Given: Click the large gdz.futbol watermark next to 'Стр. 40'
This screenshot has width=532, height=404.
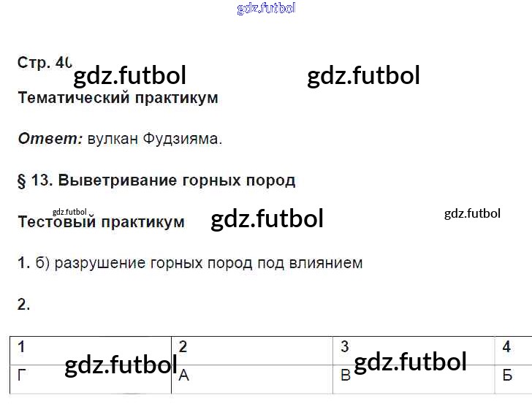Looking at the screenshot, I should pos(130,75).
